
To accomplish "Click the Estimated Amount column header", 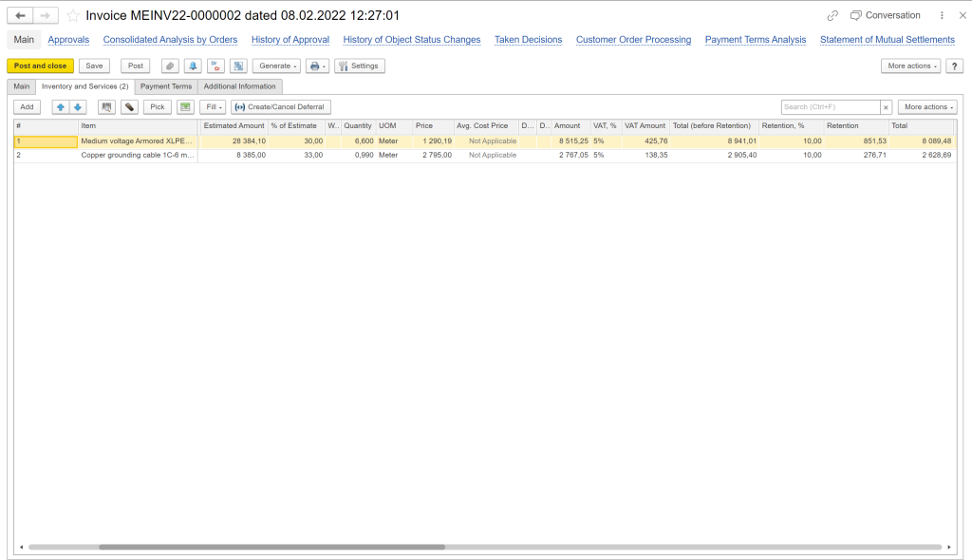I will 234,126.
